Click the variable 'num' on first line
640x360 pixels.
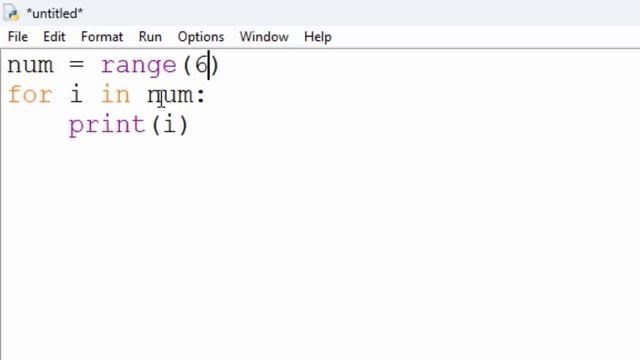[30, 65]
